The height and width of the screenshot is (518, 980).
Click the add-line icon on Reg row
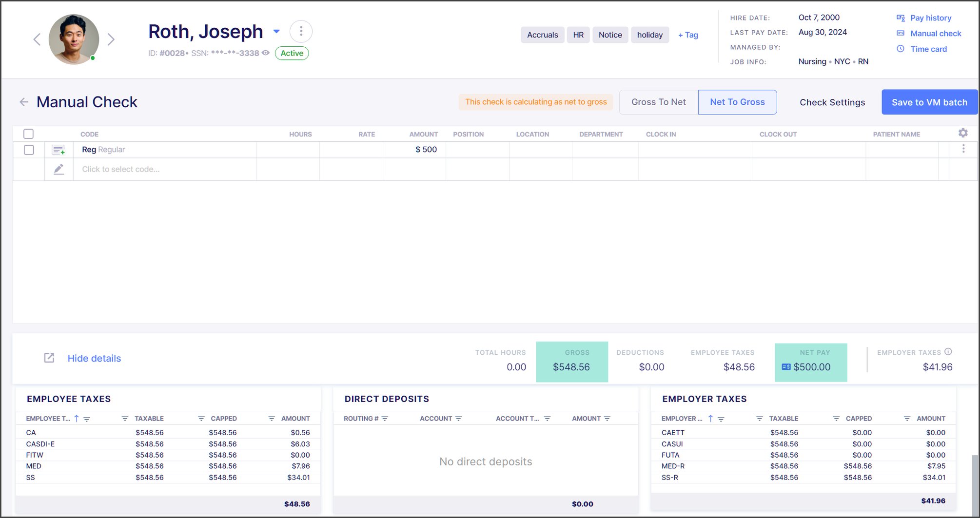(59, 150)
